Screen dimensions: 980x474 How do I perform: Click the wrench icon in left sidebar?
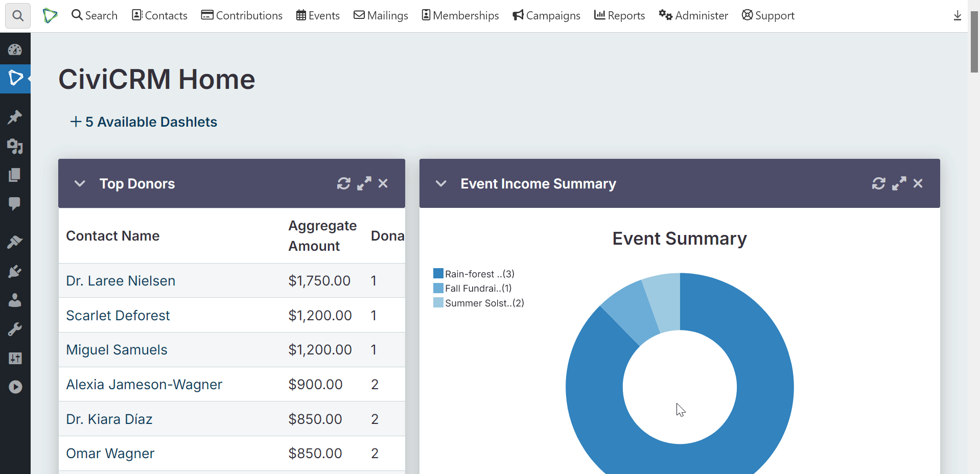click(x=15, y=329)
